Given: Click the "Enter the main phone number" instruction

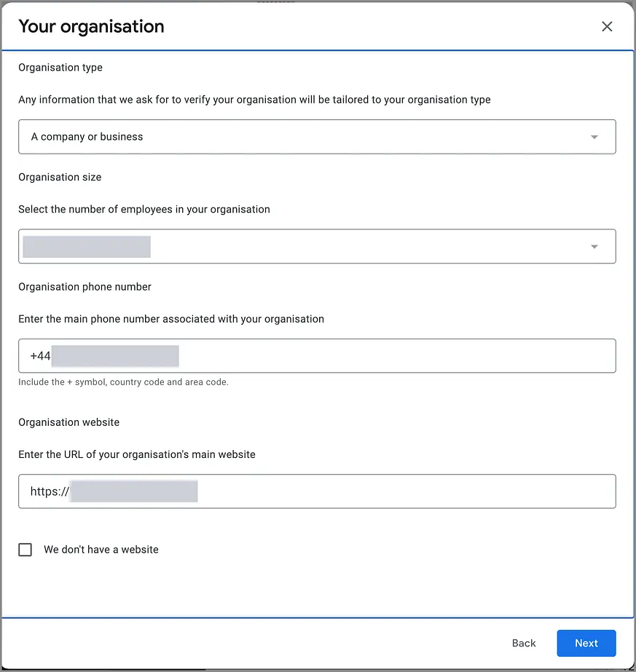Looking at the screenshot, I should coord(171,319).
